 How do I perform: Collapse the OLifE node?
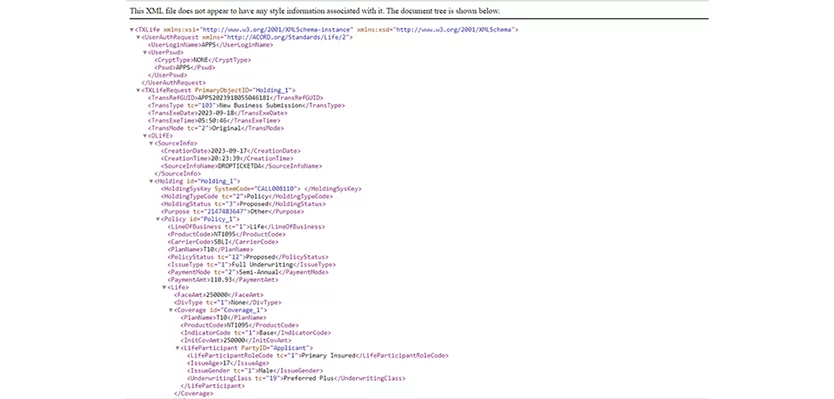[145, 136]
